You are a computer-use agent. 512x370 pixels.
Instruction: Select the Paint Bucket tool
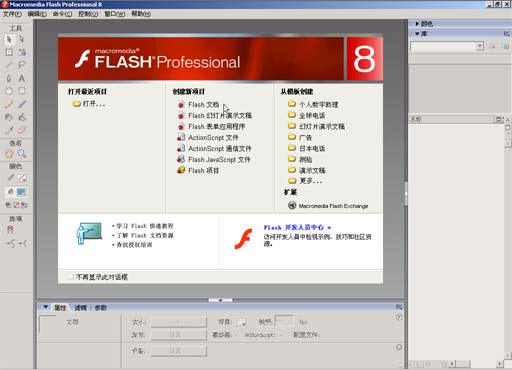pyautogui.click(x=22, y=117)
